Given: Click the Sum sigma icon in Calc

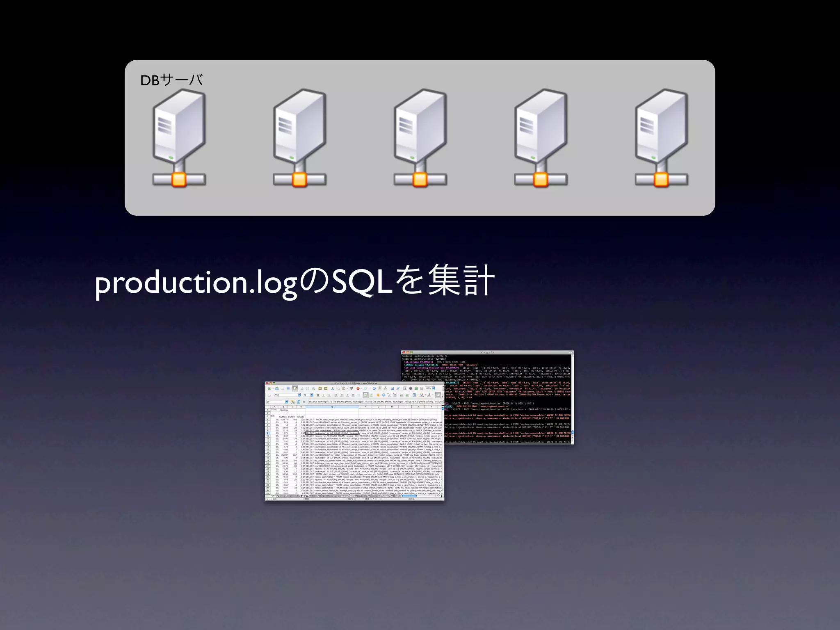Looking at the screenshot, I should [298, 402].
